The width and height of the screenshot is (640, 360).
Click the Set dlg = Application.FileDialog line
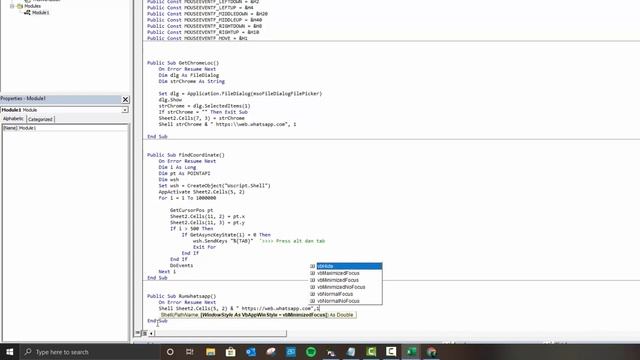pos(240,93)
